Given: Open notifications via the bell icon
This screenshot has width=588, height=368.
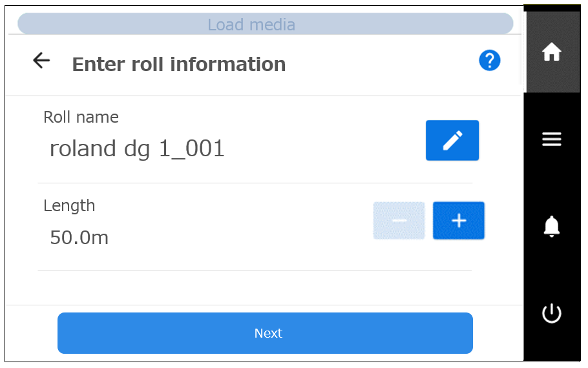Looking at the screenshot, I should click(x=551, y=226).
